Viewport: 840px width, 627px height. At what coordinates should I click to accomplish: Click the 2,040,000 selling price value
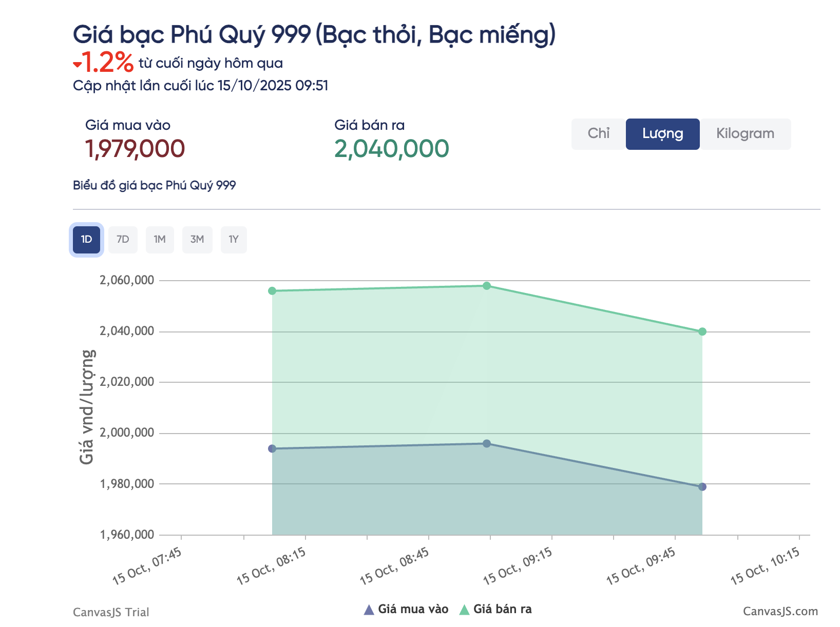point(391,149)
